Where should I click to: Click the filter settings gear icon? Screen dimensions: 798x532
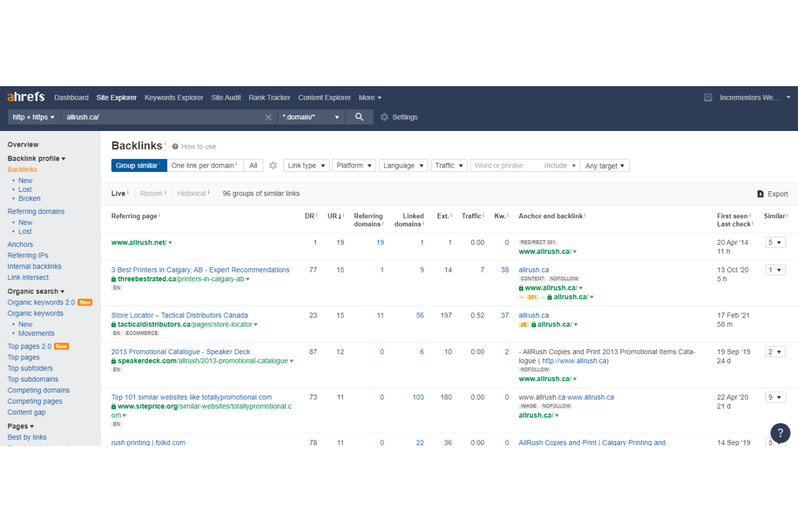273,165
